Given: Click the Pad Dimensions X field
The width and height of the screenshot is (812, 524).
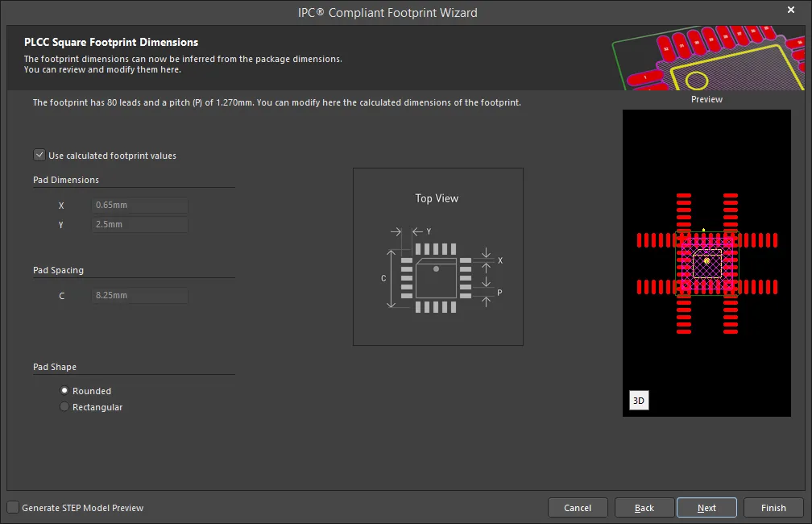Looking at the screenshot, I should click(140, 206).
